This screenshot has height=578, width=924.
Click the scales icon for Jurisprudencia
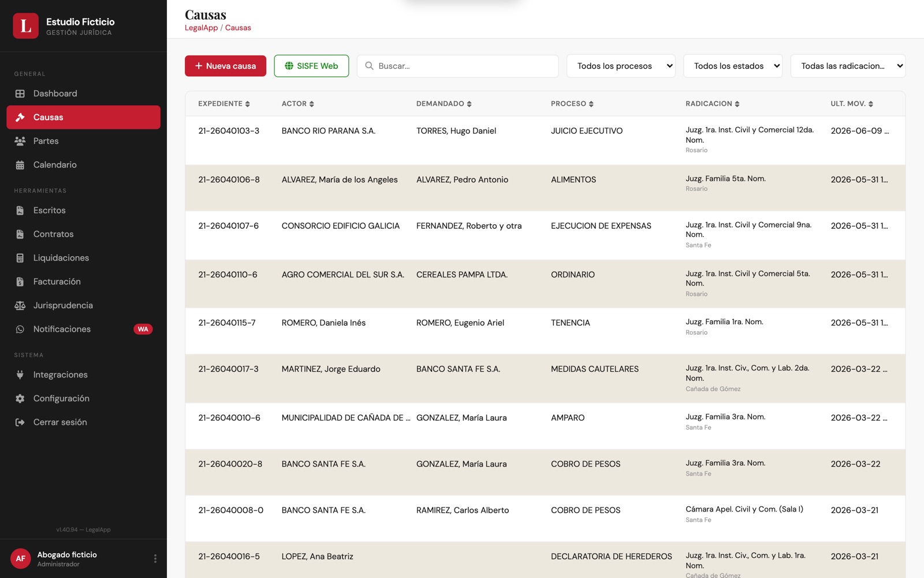(20, 305)
